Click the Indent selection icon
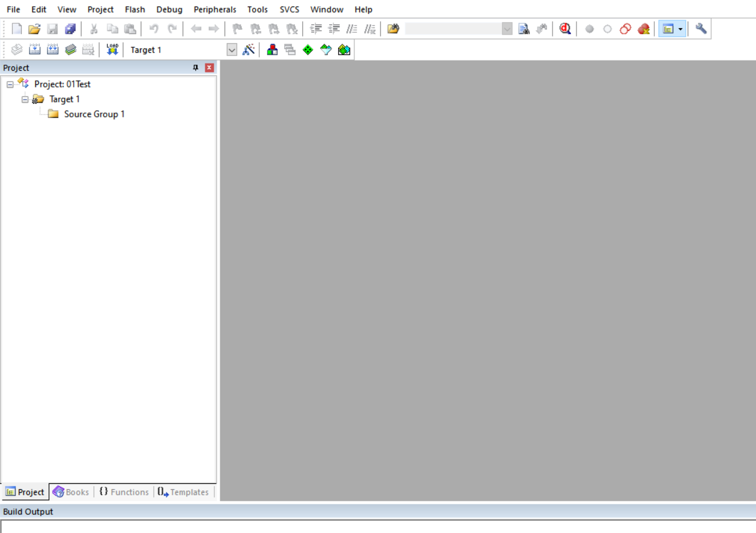The width and height of the screenshot is (756, 533). (316, 29)
